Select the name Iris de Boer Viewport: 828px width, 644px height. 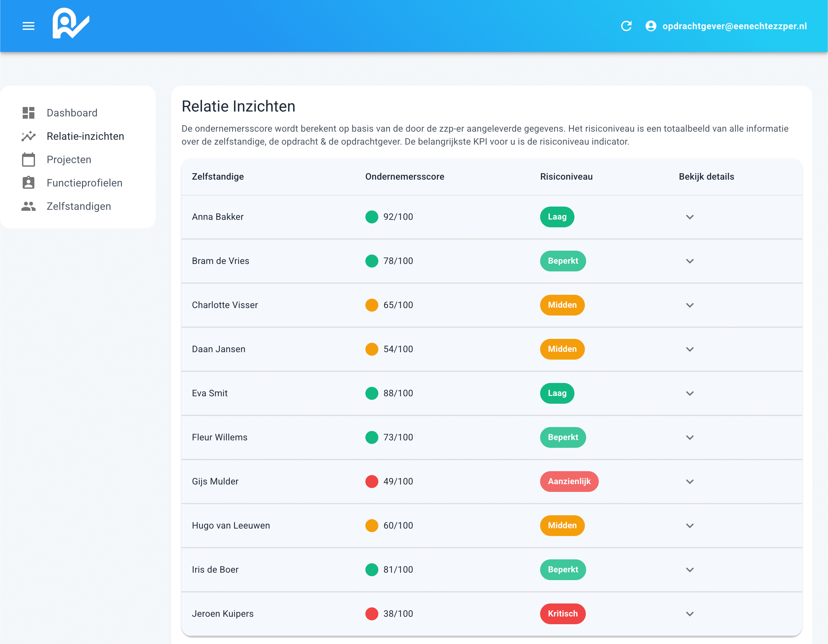tap(215, 570)
